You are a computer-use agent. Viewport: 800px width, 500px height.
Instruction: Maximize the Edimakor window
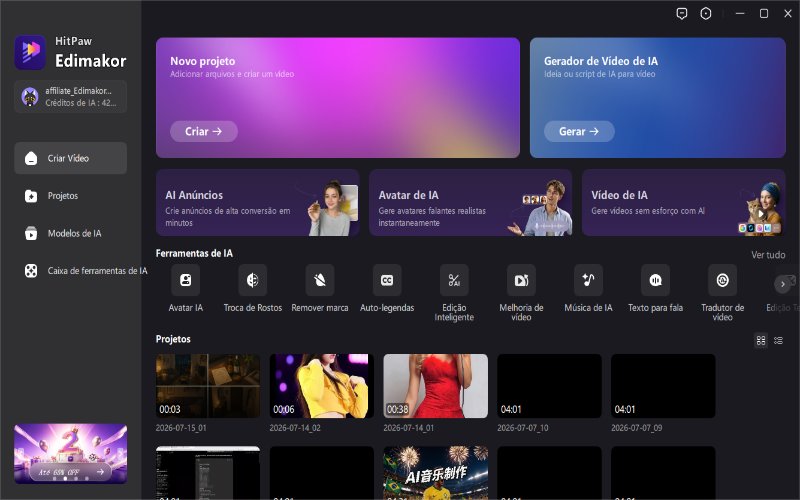click(764, 14)
